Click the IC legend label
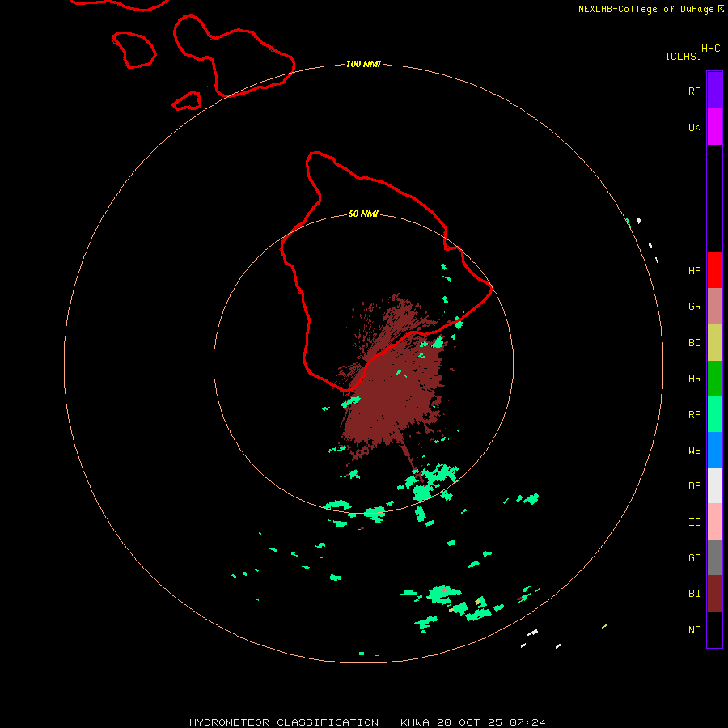 694,523
